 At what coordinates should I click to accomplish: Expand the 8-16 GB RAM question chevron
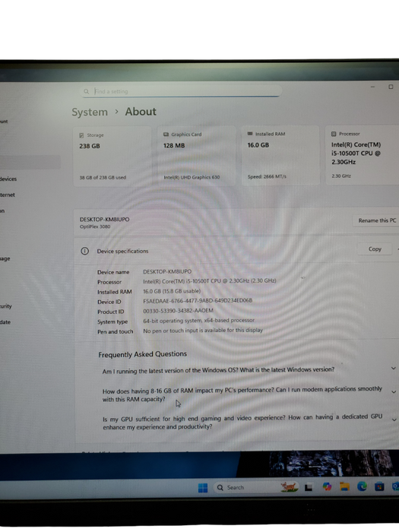coord(394,392)
